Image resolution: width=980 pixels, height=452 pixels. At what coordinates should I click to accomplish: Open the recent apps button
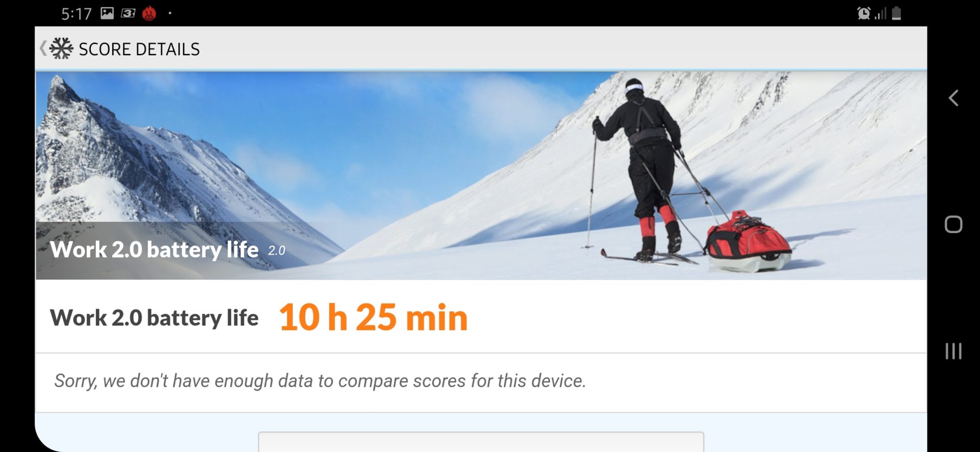[953, 351]
